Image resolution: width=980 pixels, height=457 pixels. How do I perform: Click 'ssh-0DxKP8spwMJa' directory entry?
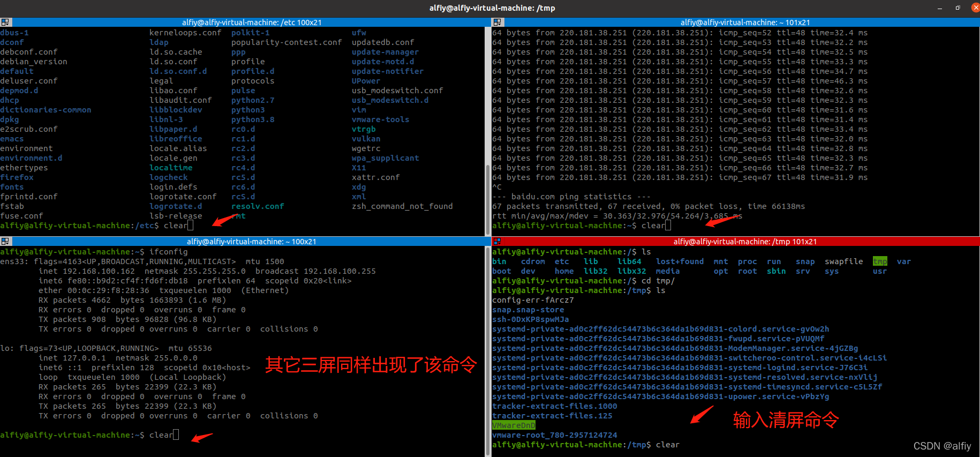point(530,319)
